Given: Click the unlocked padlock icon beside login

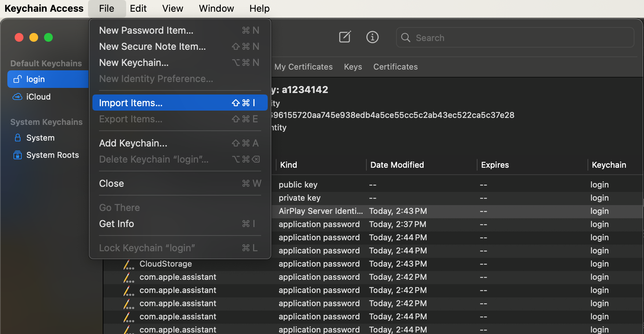Looking at the screenshot, I should coord(17,79).
